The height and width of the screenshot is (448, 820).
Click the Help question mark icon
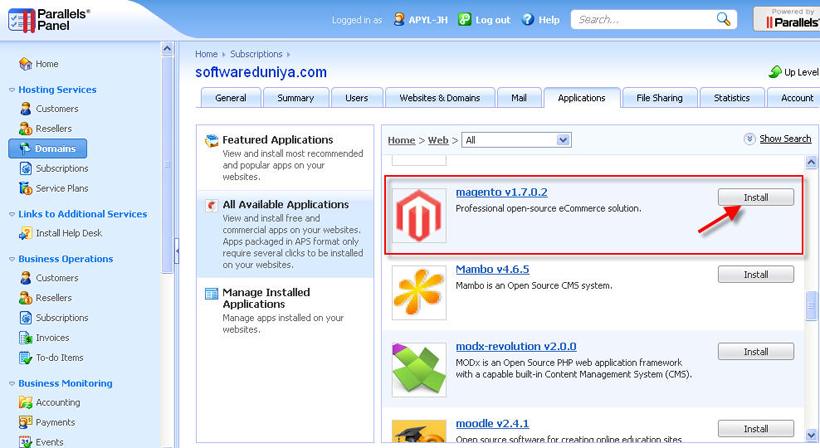[528, 19]
